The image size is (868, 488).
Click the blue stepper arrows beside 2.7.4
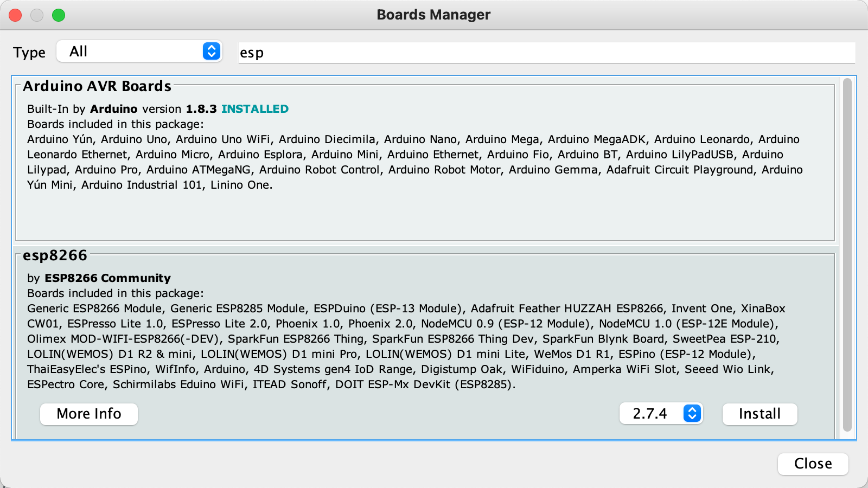tap(692, 414)
